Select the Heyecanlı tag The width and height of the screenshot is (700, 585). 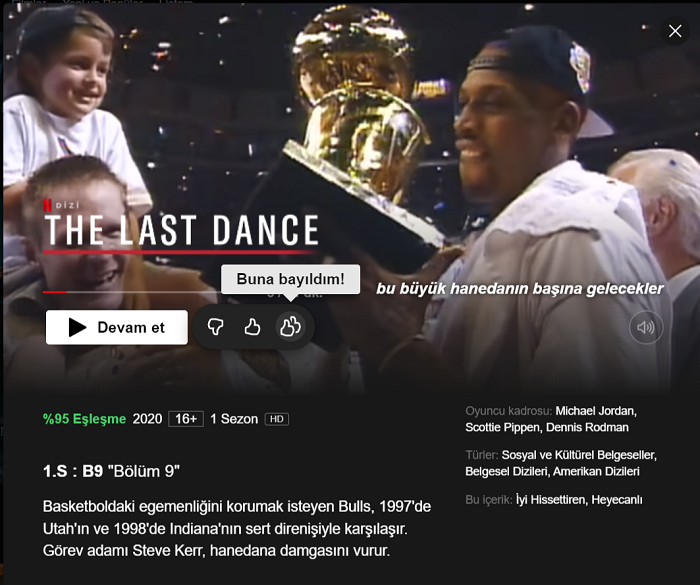[617, 500]
